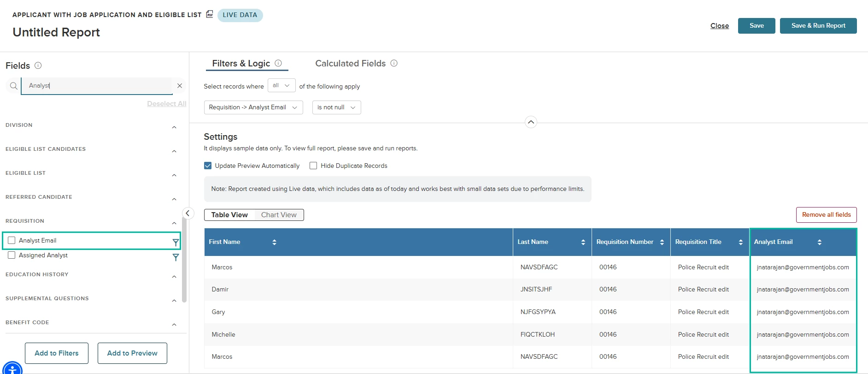Collapse the Fields panel with the left arrow
The width and height of the screenshot is (868, 374).
click(188, 213)
